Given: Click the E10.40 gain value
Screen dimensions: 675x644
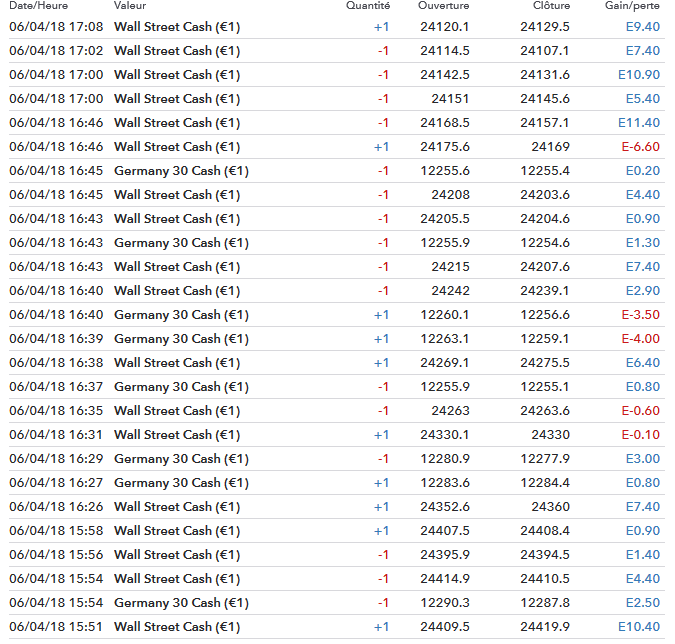Looking at the screenshot, I should pos(639,627).
